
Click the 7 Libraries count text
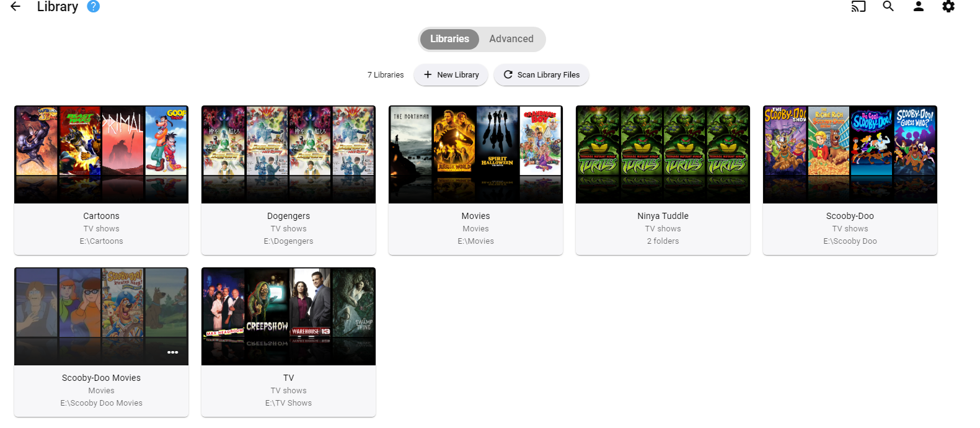coord(386,75)
